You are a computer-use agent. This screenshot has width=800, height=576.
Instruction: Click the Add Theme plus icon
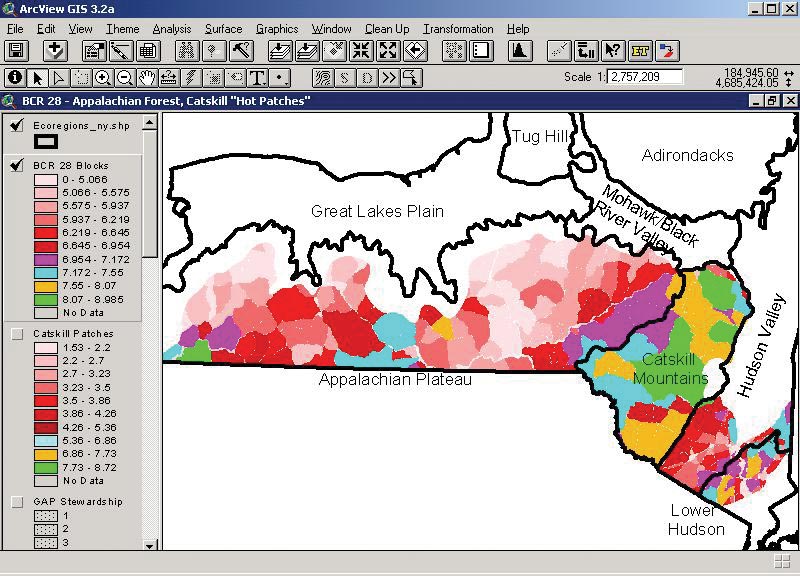tap(55, 51)
